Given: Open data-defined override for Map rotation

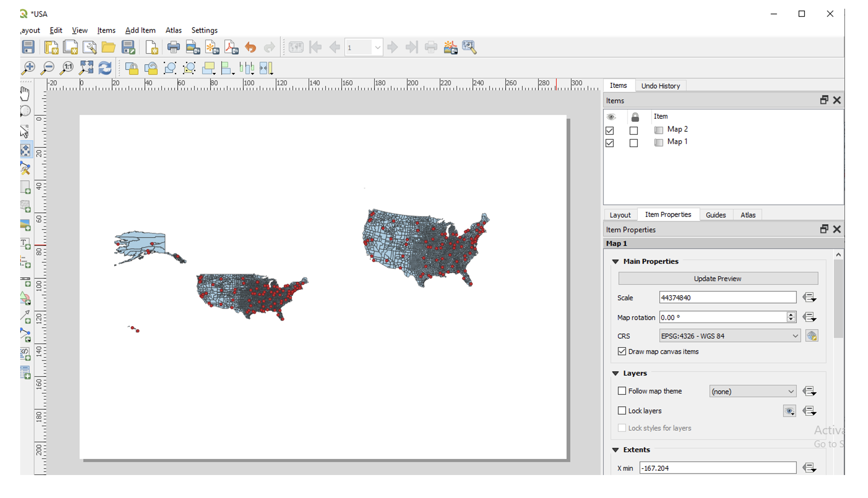Looking at the screenshot, I should click(x=809, y=317).
